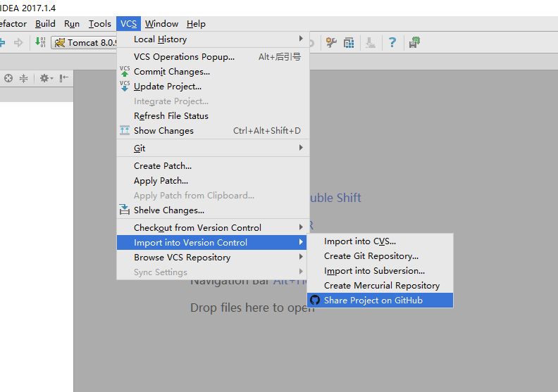This screenshot has height=392, width=558.
Task: Open the Tomcat 8.0 run configuration dropdown
Action: coord(85,43)
